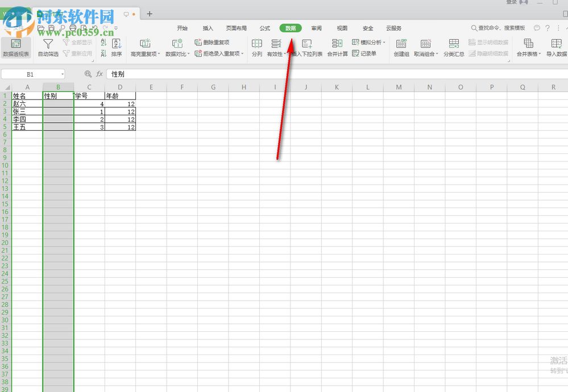This screenshot has height=392, width=568.
Task: Open 高亮重复项 highlight duplicates dropdown
Action: pyautogui.click(x=145, y=47)
